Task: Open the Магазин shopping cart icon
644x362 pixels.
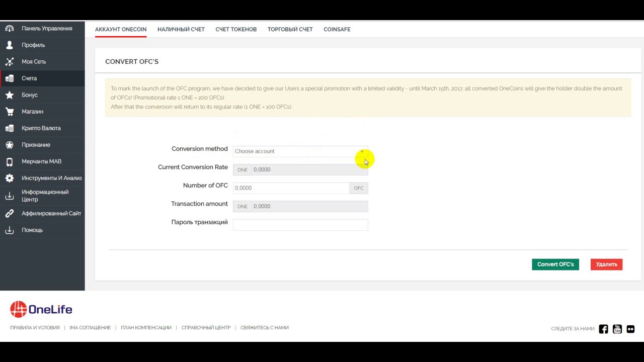Action: (10, 112)
